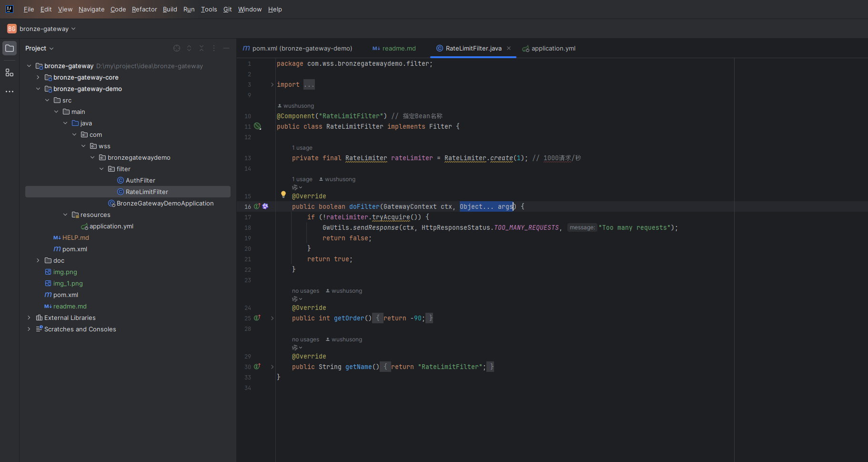
Task: Close the RateLimitFilter.java tab
Action: [x=509, y=48]
